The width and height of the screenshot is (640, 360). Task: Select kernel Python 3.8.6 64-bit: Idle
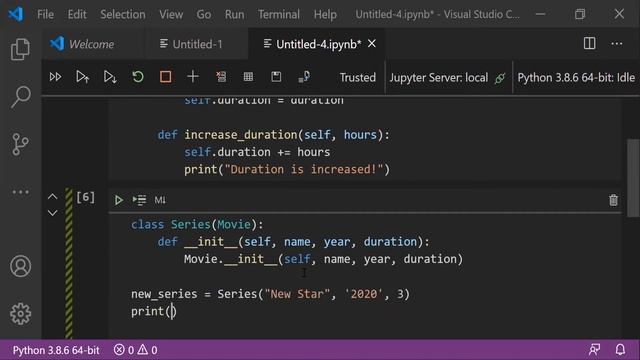pyautogui.click(x=576, y=78)
